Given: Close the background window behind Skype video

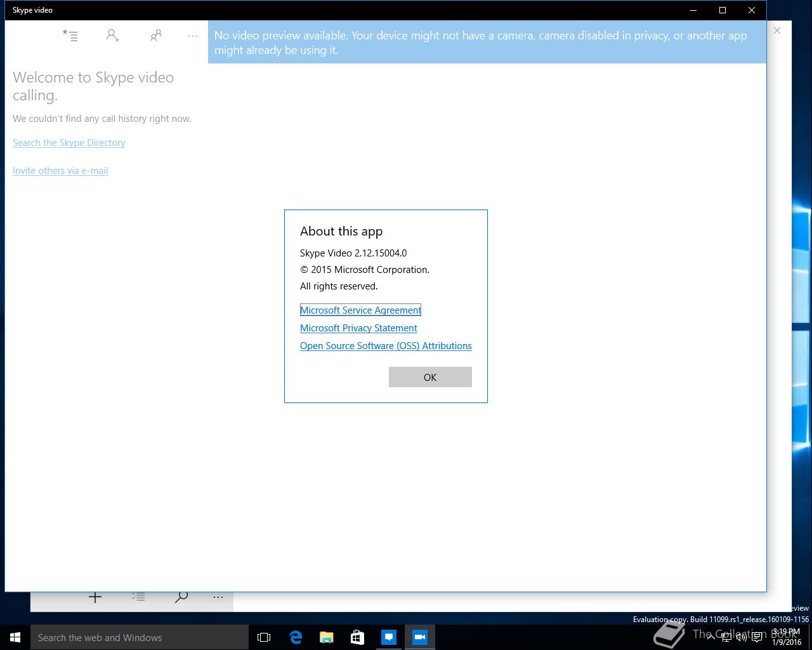Looking at the screenshot, I should tap(777, 30).
